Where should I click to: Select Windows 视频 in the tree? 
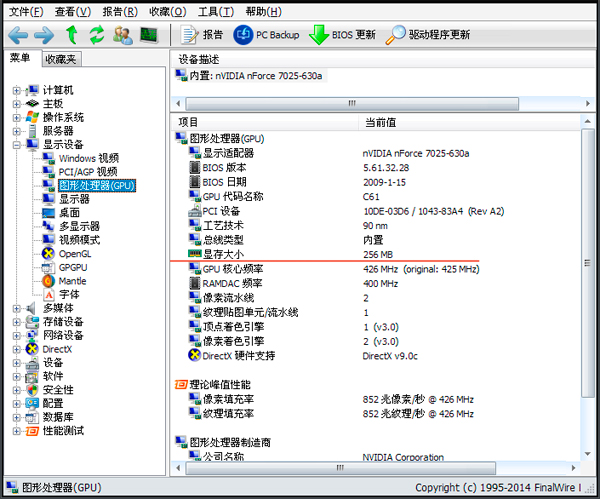point(88,158)
